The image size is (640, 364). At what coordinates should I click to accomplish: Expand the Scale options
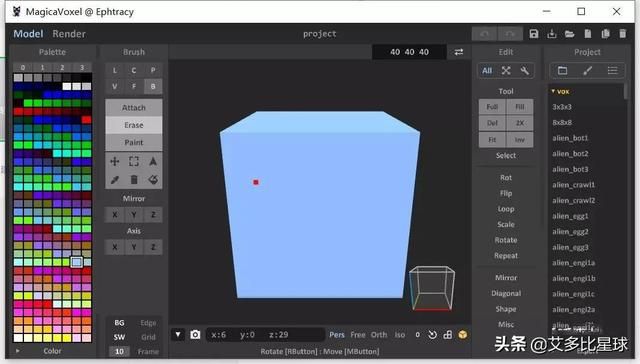(506, 224)
